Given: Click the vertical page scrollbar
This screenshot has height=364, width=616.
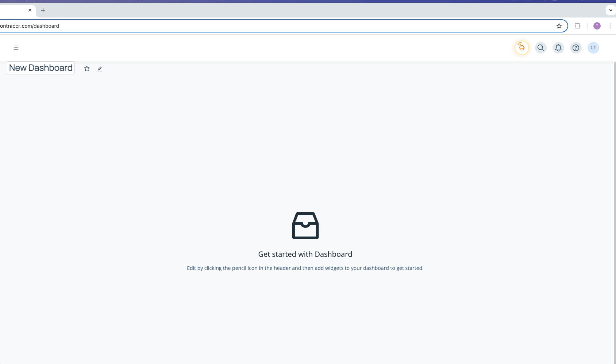Looking at the screenshot, I should pyautogui.click(x=615, y=212).
